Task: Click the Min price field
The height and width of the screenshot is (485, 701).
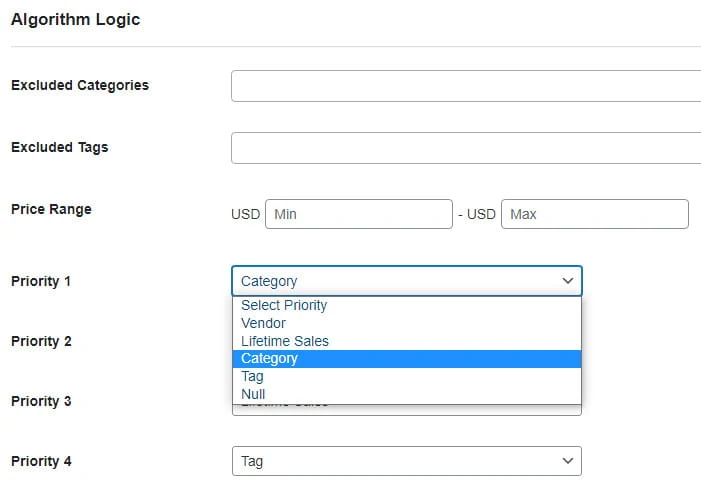Action: (358, 214)
